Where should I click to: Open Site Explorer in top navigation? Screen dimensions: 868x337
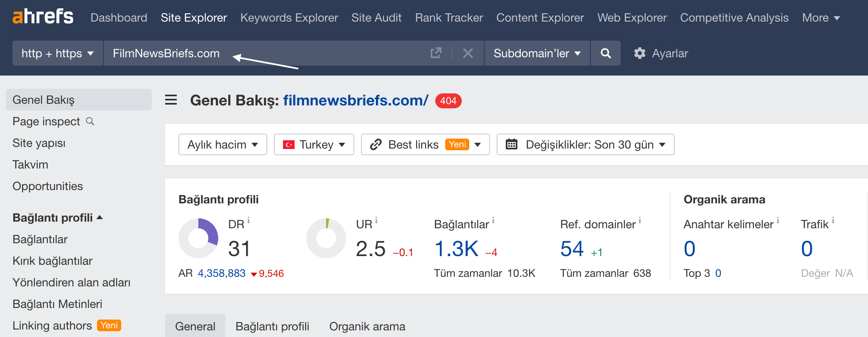[x=194, y=17]
